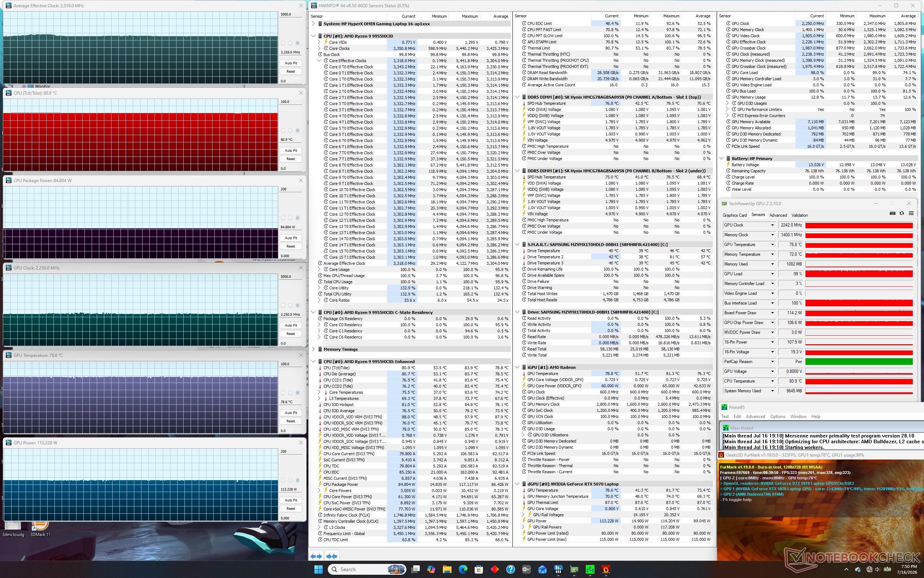Switch to HWiNFO via its taskbar icon
924x578 pixels.
click(558, 569)
